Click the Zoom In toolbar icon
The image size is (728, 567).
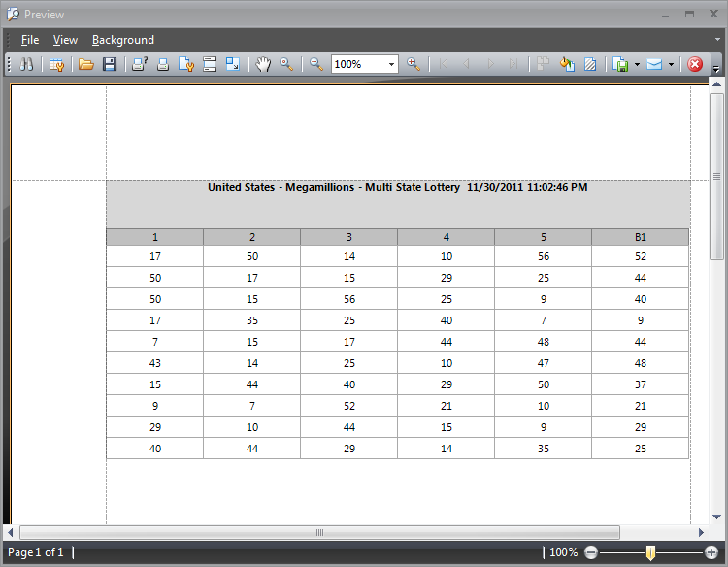pyautogui.click(x=414, y=64)
